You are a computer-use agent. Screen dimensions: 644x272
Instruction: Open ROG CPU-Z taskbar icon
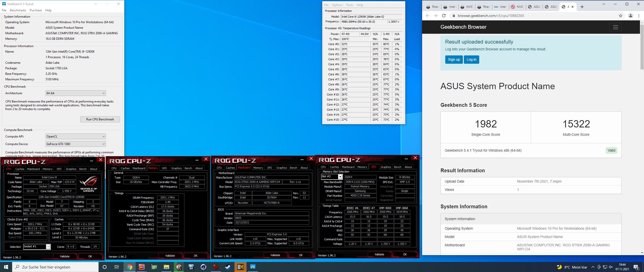[142, 267]
